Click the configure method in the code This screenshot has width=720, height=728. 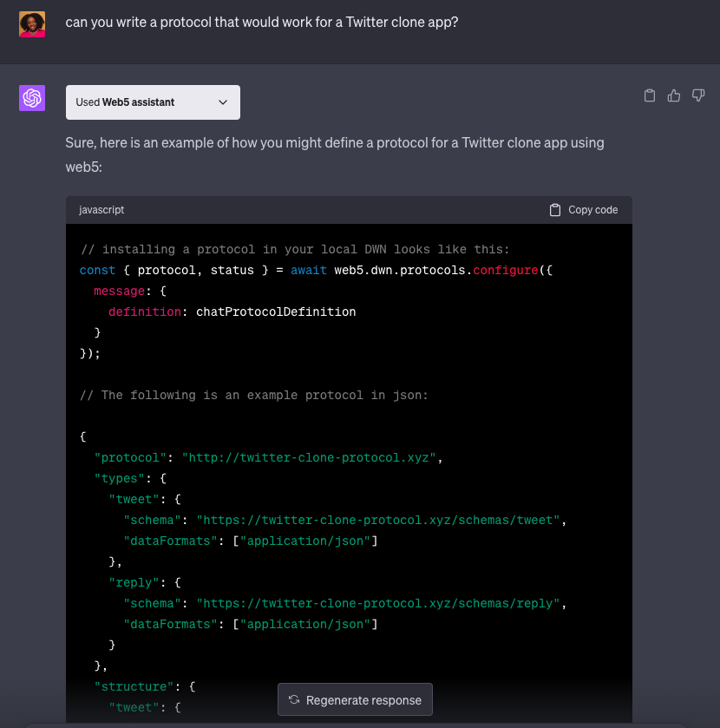tap(506, 270)
